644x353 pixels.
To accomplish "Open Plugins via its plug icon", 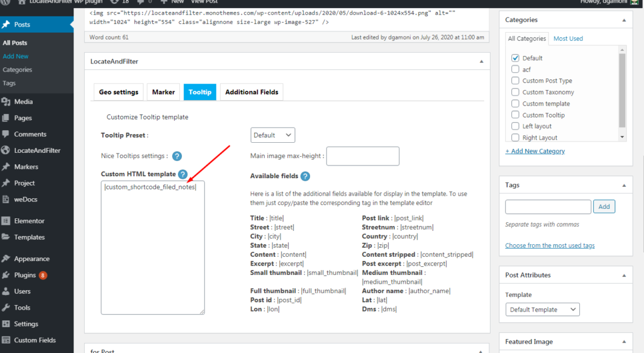I will (6, 275).
